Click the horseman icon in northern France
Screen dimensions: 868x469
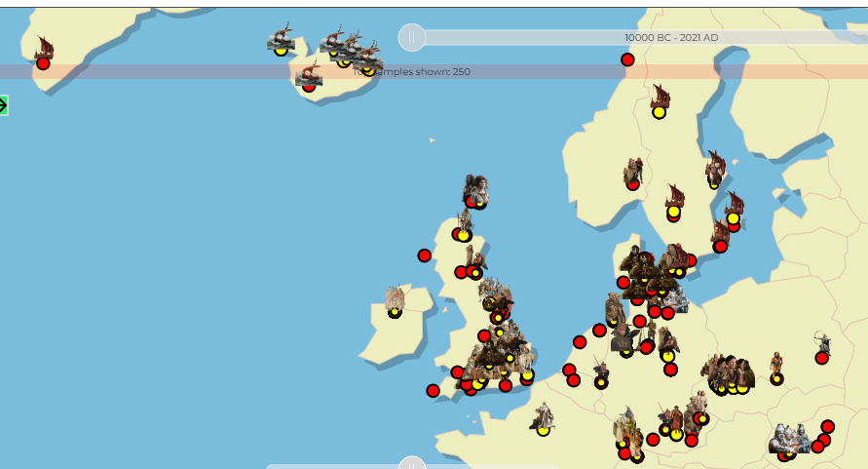click(543, 416)
